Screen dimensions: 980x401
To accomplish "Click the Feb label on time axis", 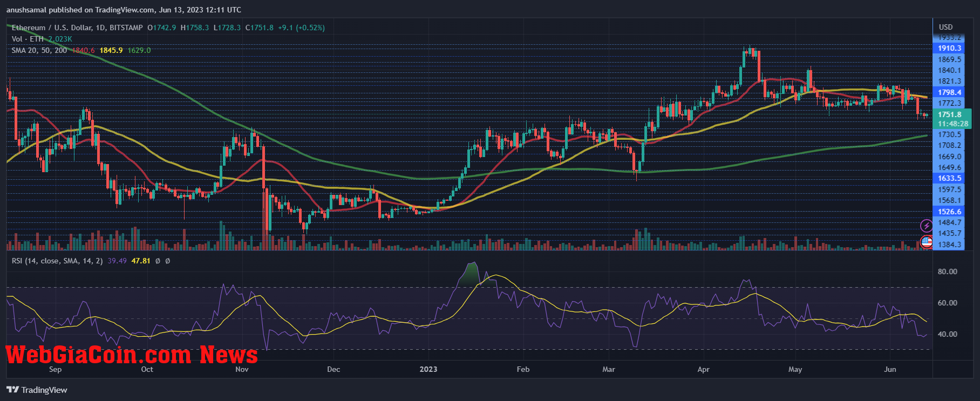I will point(523,369).
